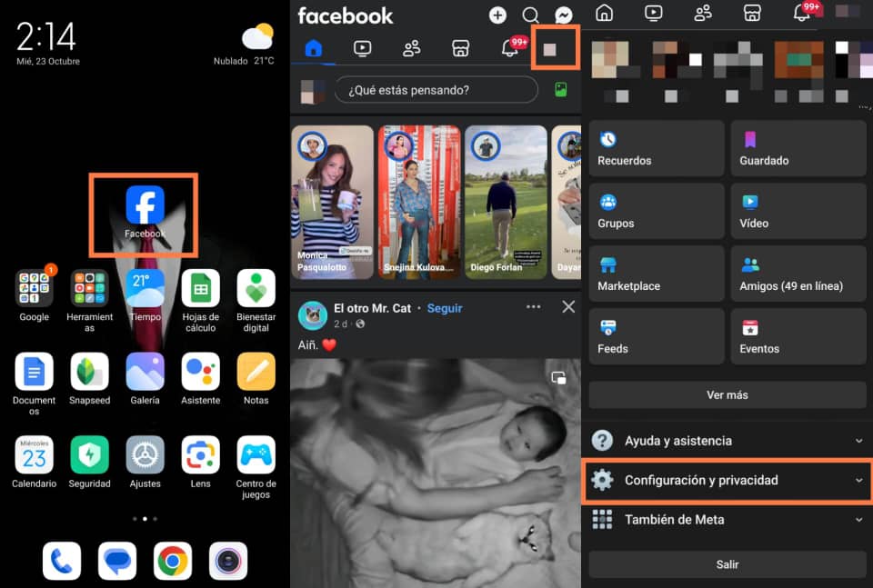Open the Phone dialer in the dock
Image resolution: width=873 pixels, height=588 pixels.
pyautogui.click(x=62, y=561)
